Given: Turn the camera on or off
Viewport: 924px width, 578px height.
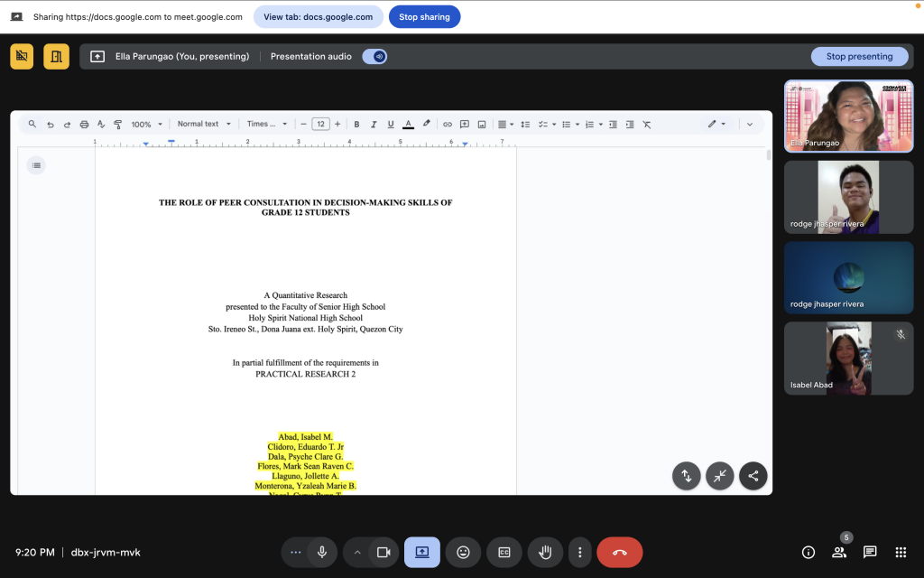Looking at the screenshot, I should tap(383, 552).
